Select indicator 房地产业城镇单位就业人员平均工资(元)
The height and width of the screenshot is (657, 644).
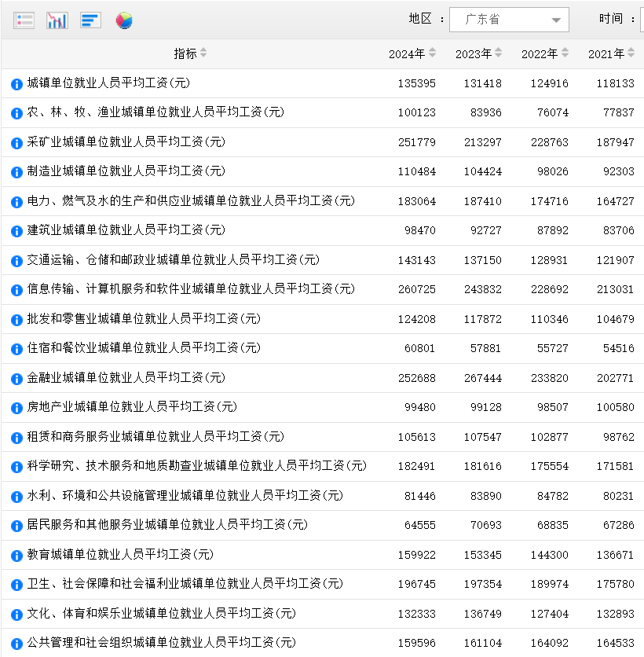[132, 407]
